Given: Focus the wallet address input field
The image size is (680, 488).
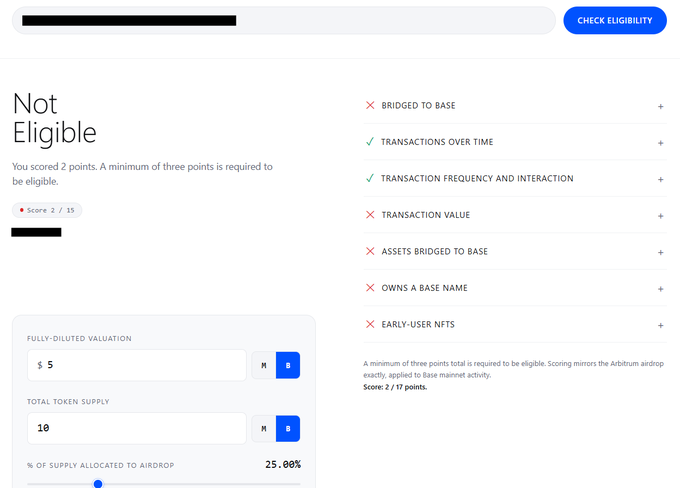Looking at the screenshot, I should click(284, 20).
